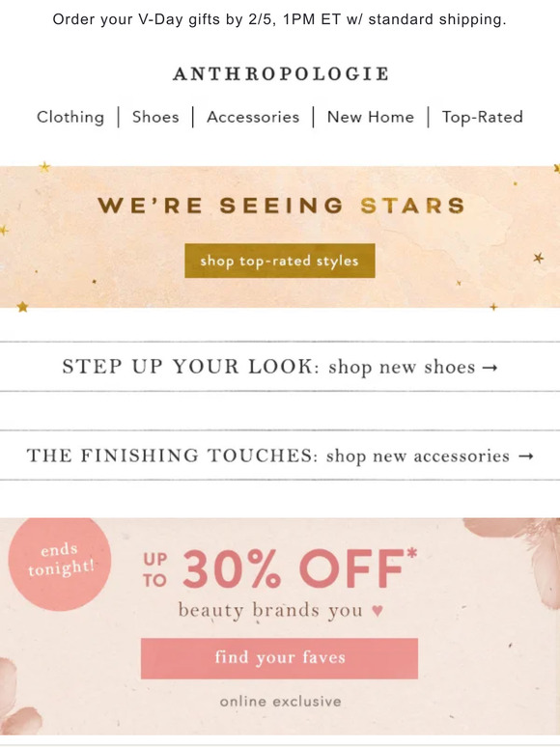Select Accessories in the navigation
The image size is (560, 747).
253,117
